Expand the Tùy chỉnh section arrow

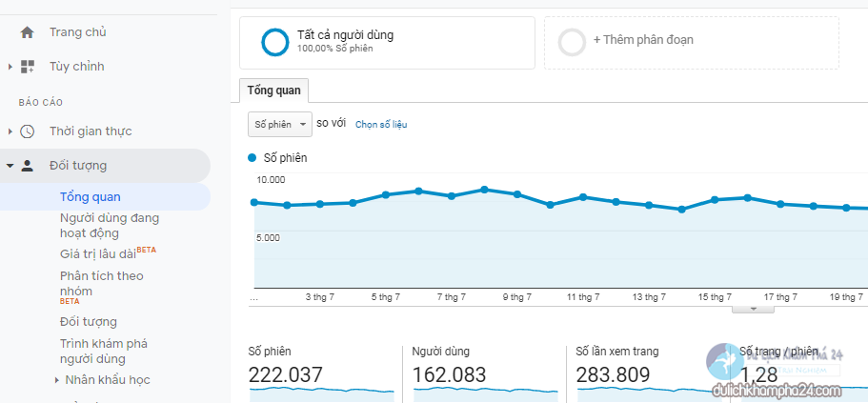pyautogui.click(x=10, y=67)
